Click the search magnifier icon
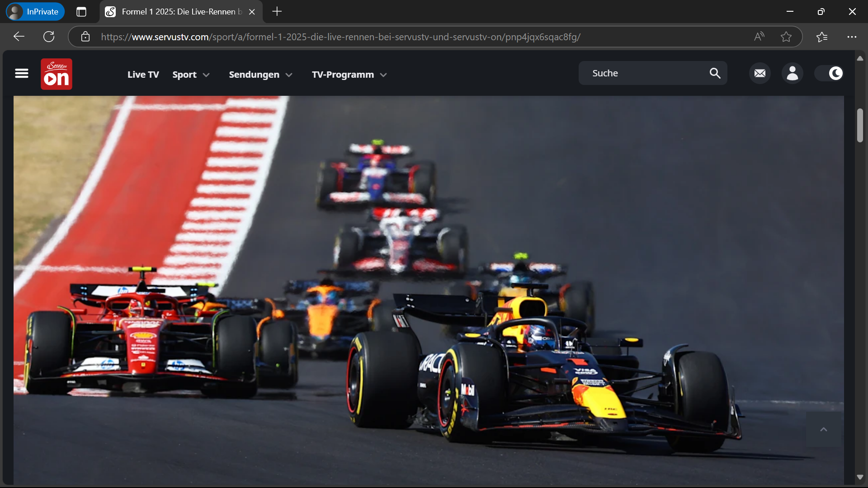This screenshot has width=868, height=488. (x=715, y=73)
